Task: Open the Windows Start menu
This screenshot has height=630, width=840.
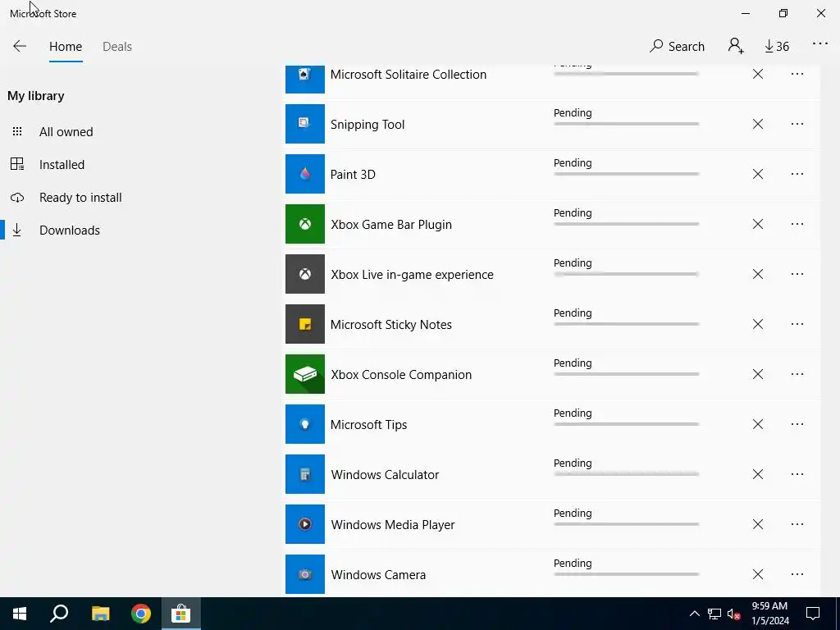Action: (20, 614)
